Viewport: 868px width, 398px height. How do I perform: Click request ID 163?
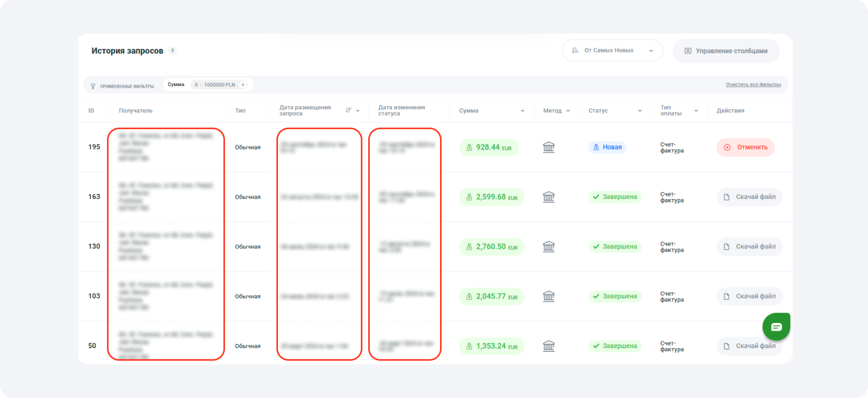click(94, 197)
